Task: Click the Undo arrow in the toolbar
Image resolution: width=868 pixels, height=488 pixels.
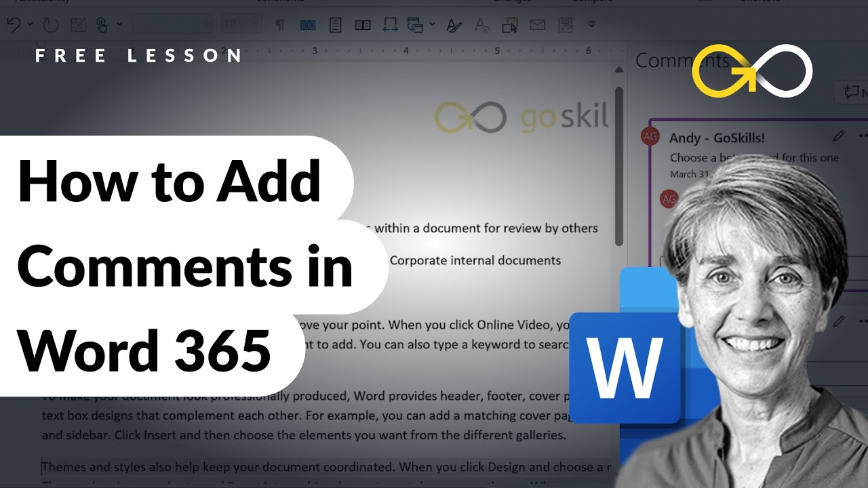Action: [14, 25]
